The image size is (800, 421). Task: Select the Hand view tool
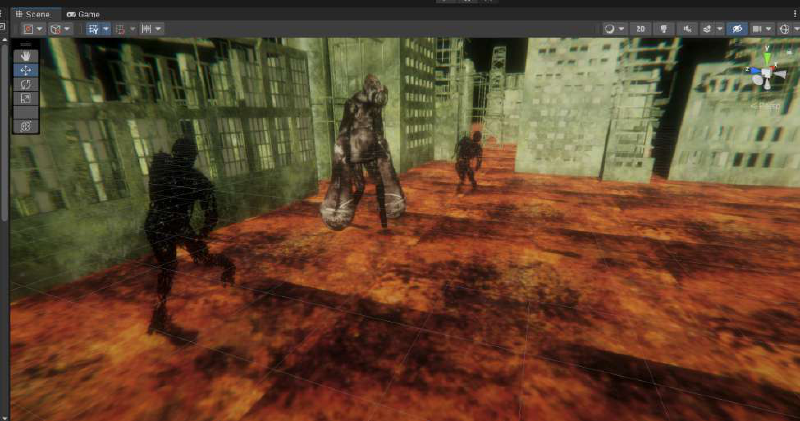[x=26, y=56]
